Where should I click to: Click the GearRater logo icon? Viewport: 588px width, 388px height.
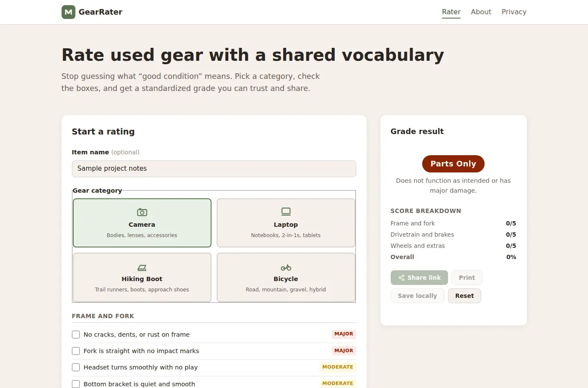click(x=68, y=12)
